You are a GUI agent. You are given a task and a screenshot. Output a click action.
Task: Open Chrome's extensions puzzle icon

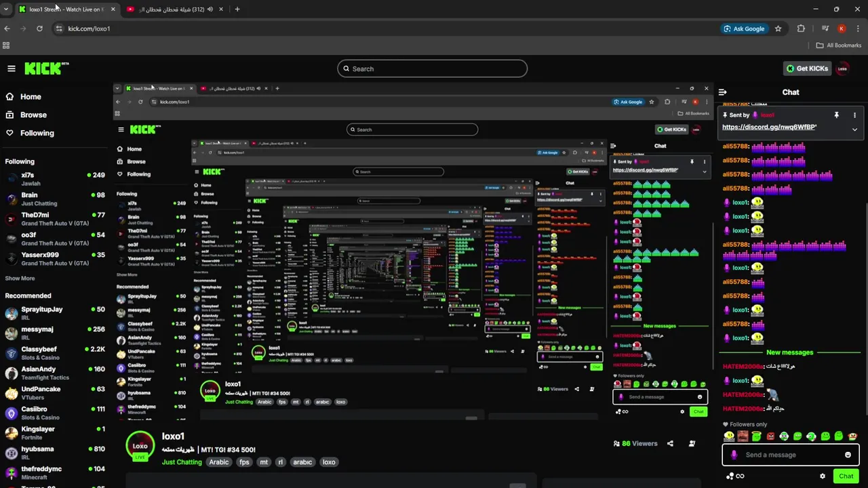[801, 28]
